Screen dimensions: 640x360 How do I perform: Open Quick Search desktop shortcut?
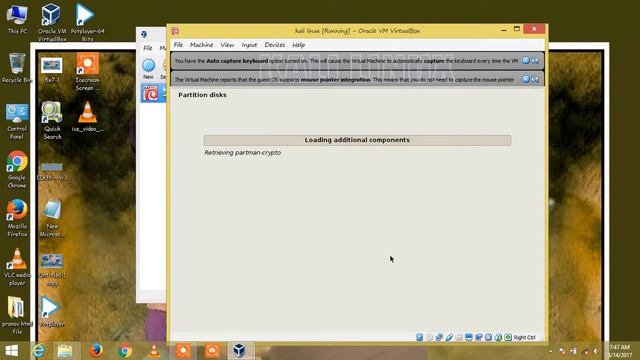tap(52, 121)
